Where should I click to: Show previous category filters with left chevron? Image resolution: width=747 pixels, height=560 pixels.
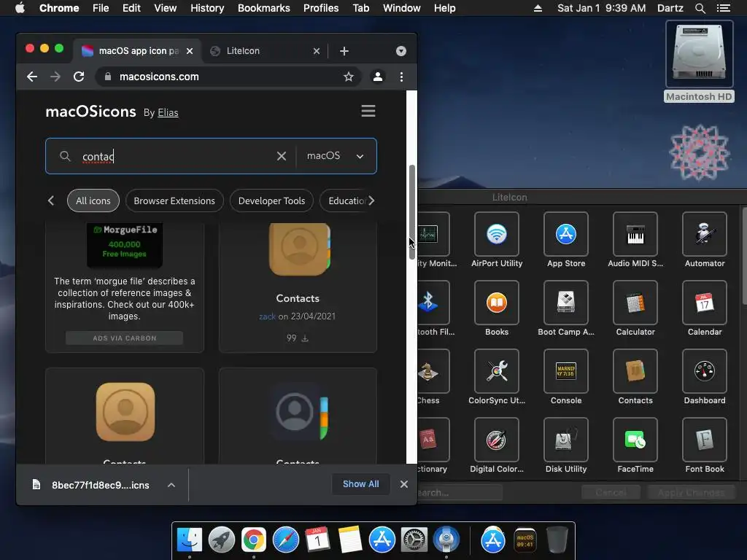(51, 201)
